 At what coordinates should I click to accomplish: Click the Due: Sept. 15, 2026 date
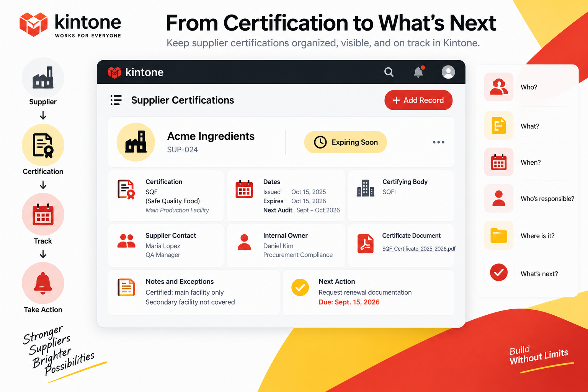pyautogui.click(x=349, y=302)
